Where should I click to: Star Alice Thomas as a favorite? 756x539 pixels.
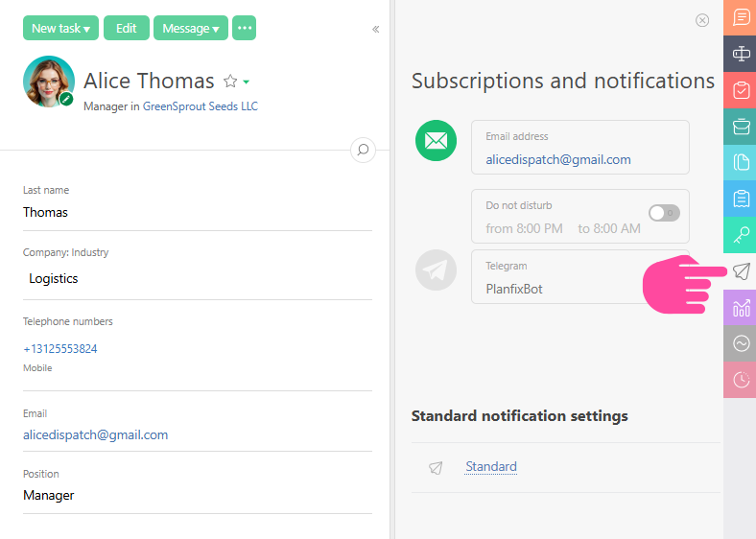point(230,82)
